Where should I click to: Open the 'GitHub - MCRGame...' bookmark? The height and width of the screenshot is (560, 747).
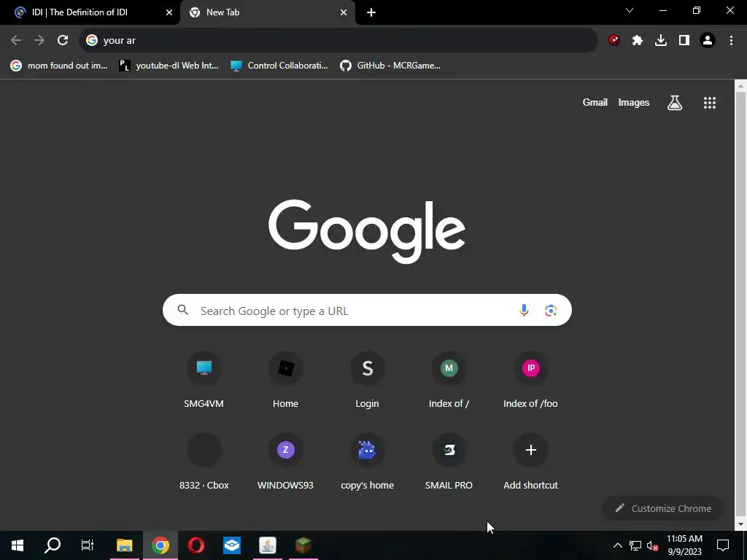point(390,66)
